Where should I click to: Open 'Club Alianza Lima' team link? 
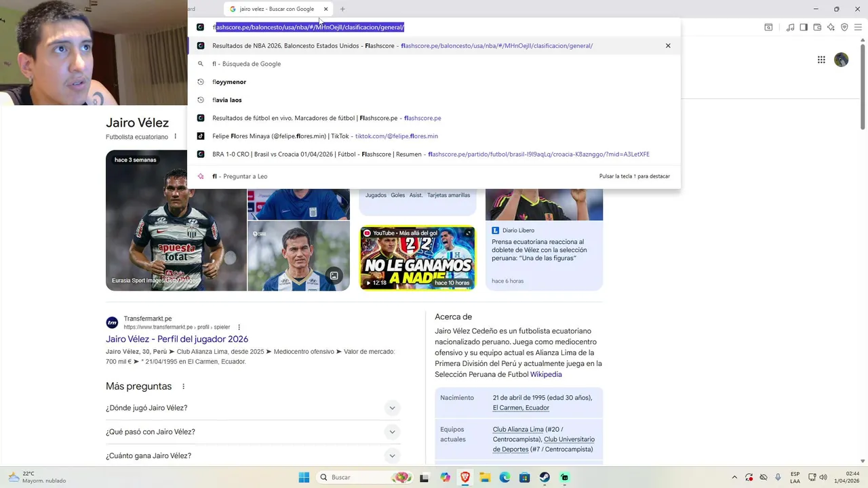coord(518,429)
